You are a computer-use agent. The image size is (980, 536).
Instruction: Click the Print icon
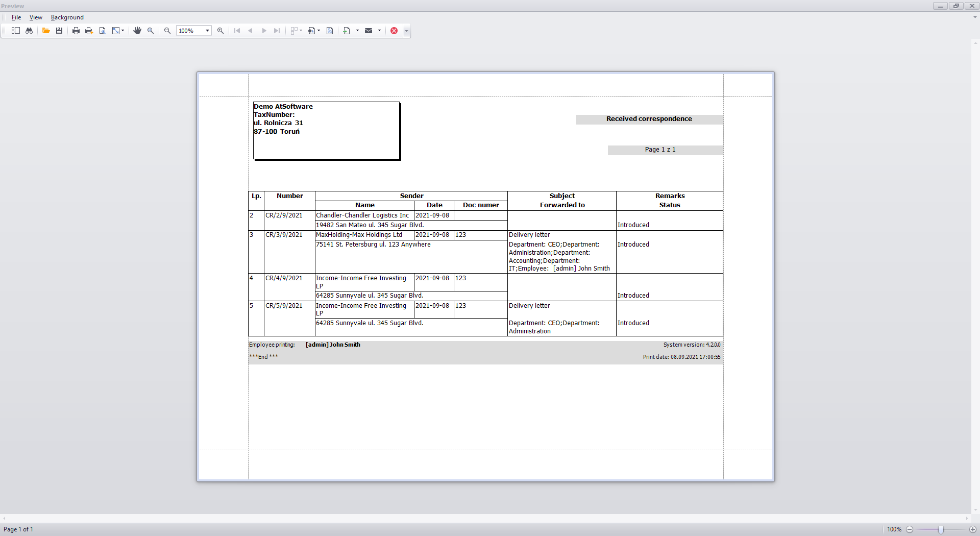tap(76, 31)
